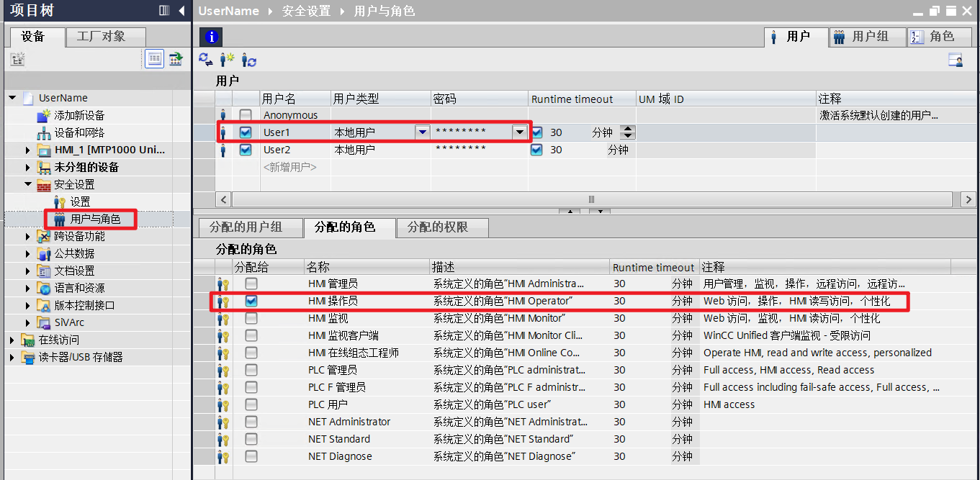Click the user sync toolbar icon
This screenshot has width=980, height=480.
click(x=249, y=60)
